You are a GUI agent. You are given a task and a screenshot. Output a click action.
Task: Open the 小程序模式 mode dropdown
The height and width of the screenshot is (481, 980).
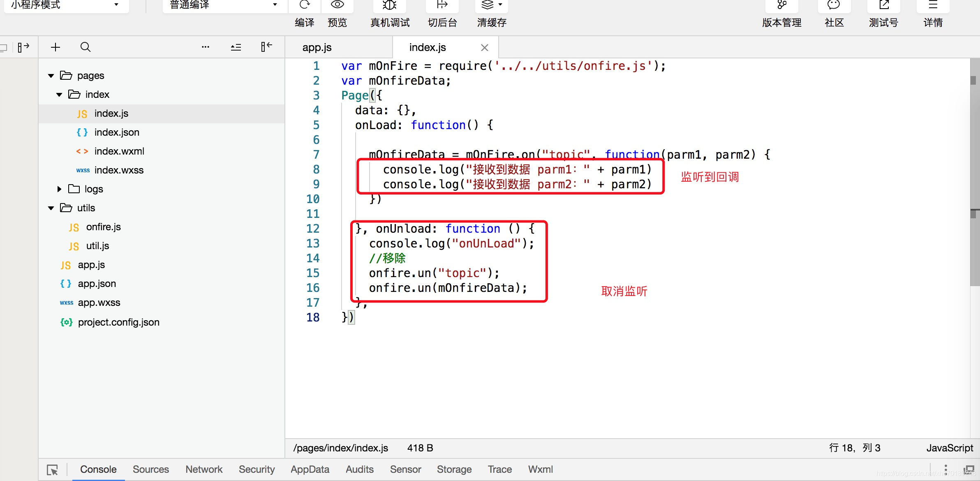coord(66,5)
